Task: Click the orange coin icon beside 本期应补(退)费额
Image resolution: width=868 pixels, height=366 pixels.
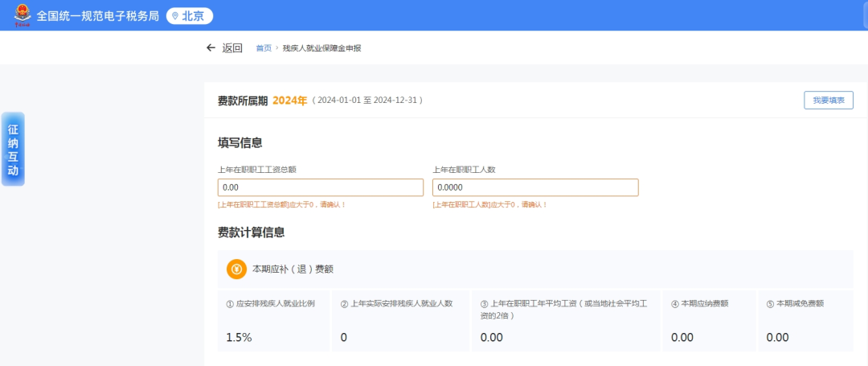Action: 236,269
